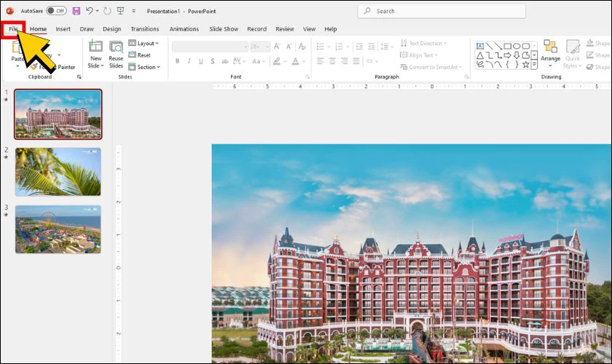The image size is (612, 364).
Task: Open the Columns dropdown
Action: 372,61
